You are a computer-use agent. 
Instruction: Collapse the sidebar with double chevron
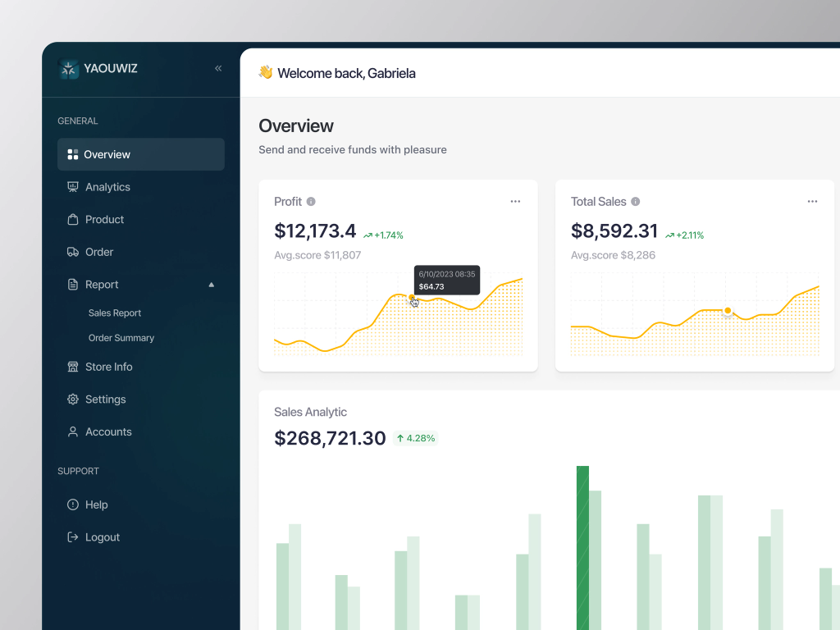(x=218, y=68)
